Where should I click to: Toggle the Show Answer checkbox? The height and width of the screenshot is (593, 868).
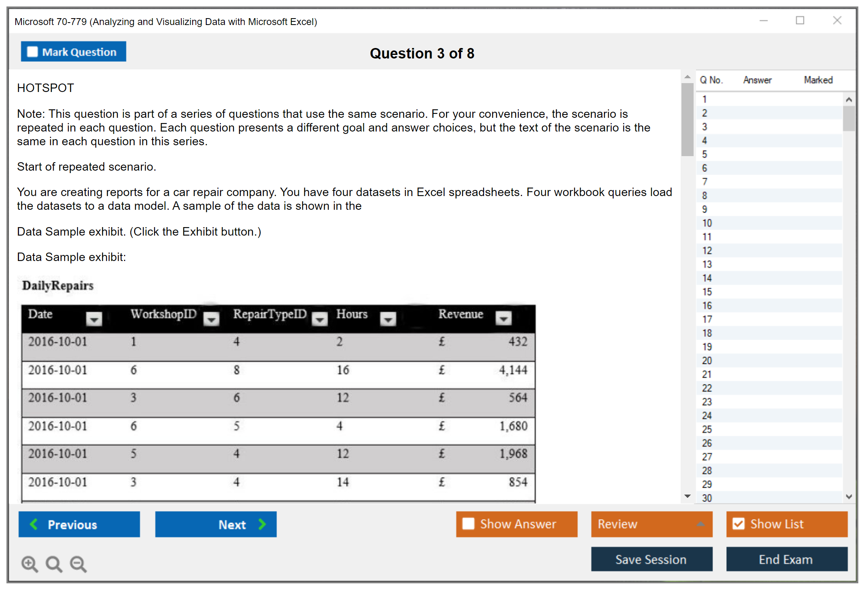click(x=468, y=524)
